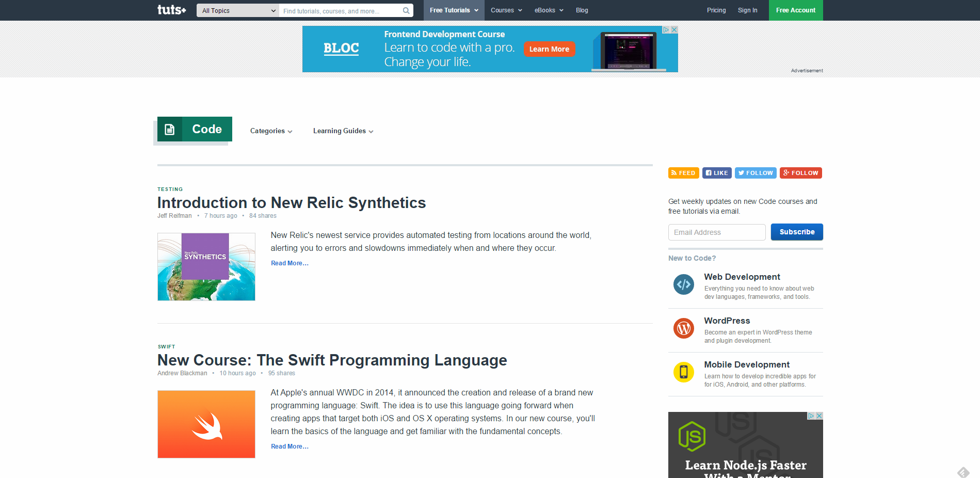Open the Mobile Development guide link

coord(747,365)
